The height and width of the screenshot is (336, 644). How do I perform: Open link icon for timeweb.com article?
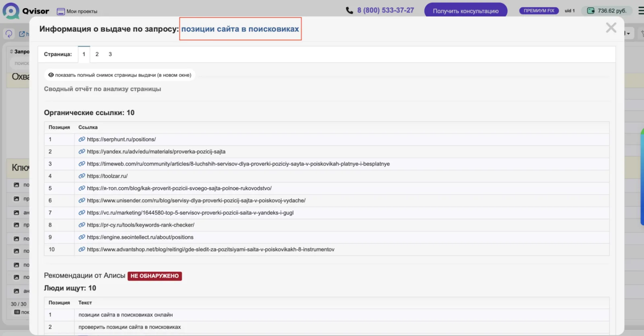coord(82,164)
